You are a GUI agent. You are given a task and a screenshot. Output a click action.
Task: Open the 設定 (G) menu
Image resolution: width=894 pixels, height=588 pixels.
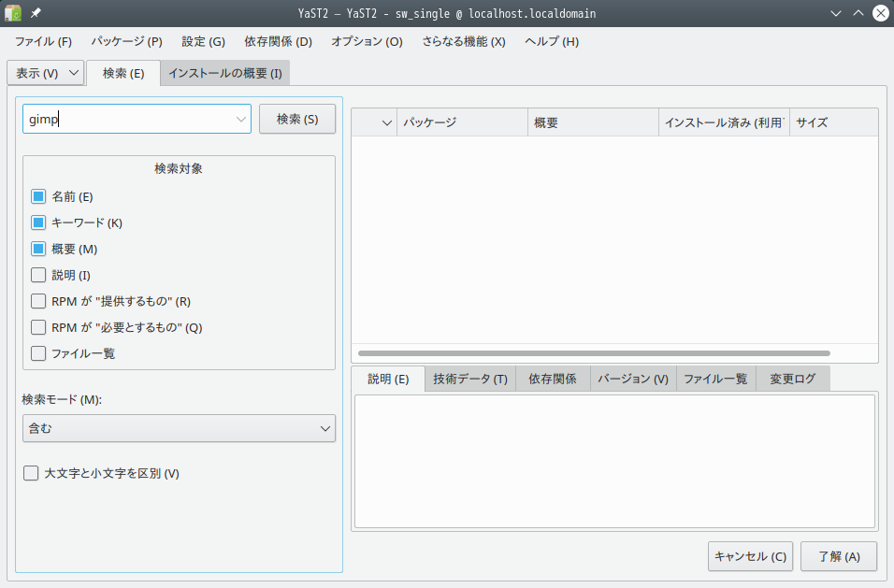(x=204, y=41)
